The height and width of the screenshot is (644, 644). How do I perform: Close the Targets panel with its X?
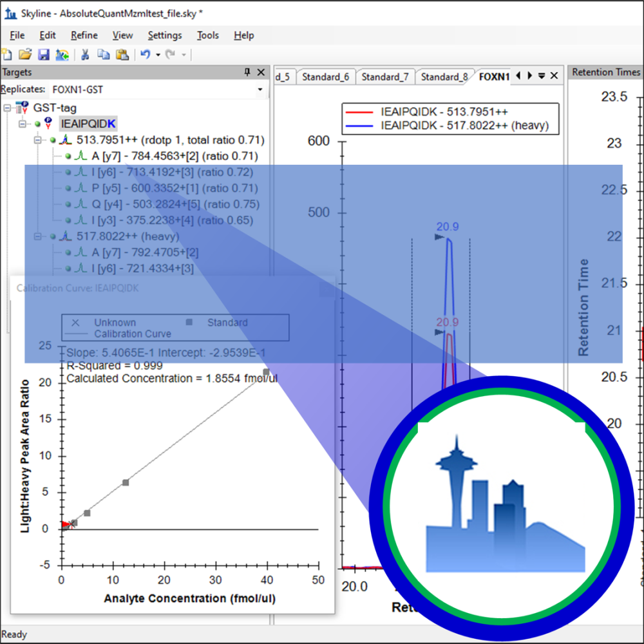pyautogui.click(x=261, y=72)
